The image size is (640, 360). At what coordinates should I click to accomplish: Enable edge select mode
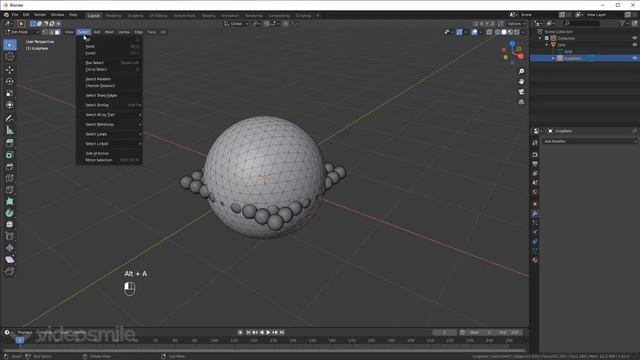click(51, 32)
